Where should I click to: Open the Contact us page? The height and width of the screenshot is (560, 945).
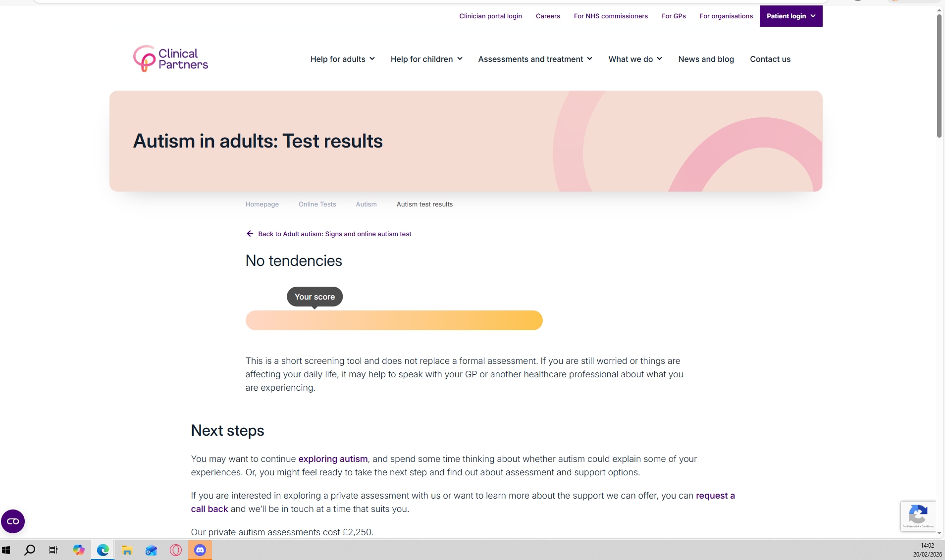tap(770, 59)
